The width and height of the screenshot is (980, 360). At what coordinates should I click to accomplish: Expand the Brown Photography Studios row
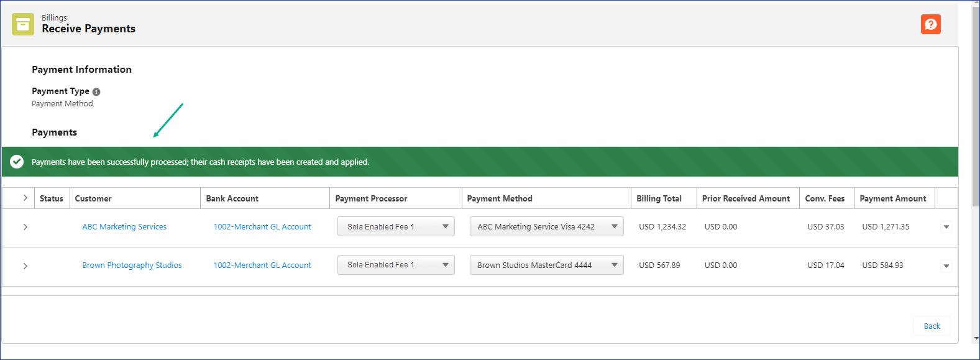point(25,266)
